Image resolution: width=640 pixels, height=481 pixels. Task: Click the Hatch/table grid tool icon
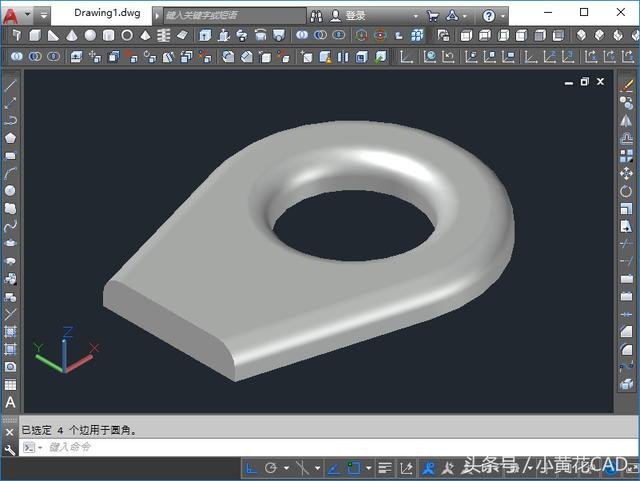click(11, 384)
